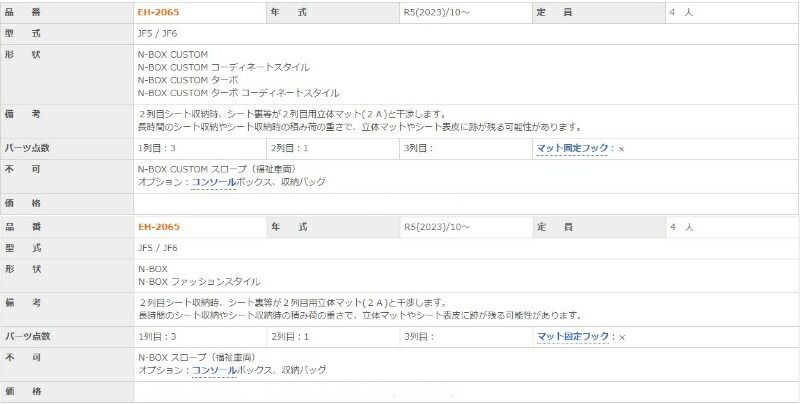
Task: Select the text N-BOX CUSTOM ターボ コーディネートスタイル
Action: (x=238, y=93)
